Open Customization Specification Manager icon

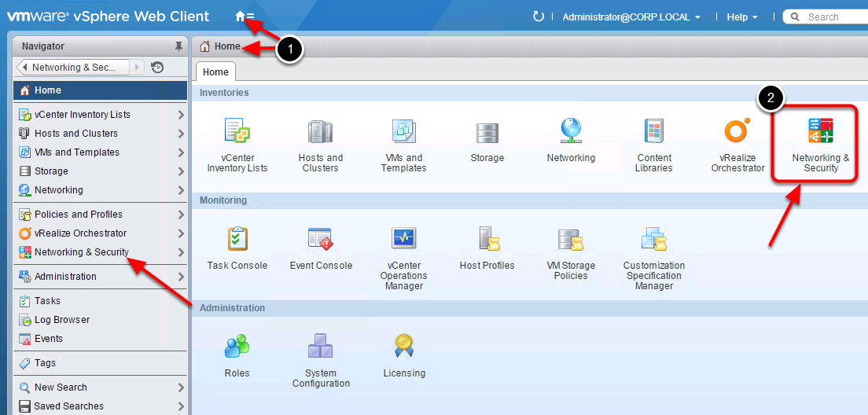(654, 239)
